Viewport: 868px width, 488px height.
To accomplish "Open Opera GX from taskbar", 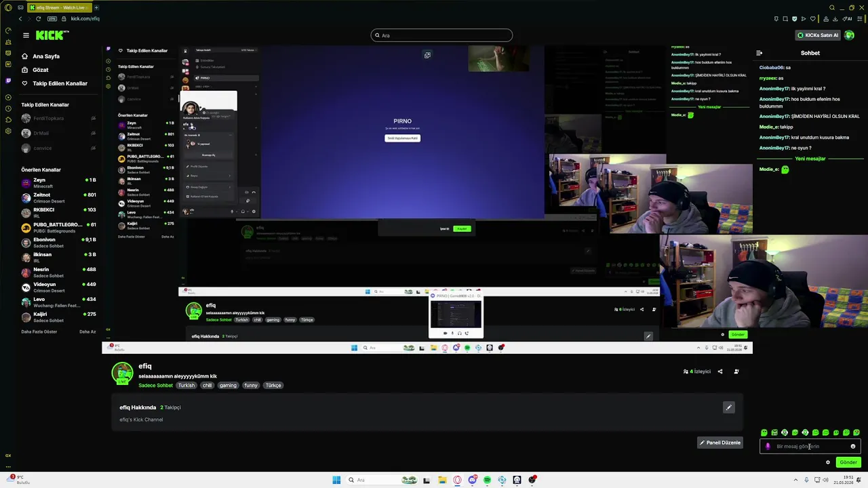I will (x=457, y=480).
